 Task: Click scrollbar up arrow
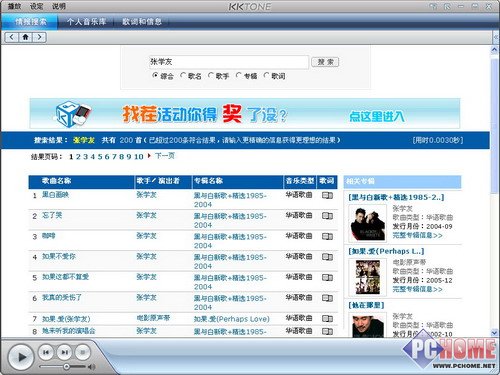(x=494, y=50)
